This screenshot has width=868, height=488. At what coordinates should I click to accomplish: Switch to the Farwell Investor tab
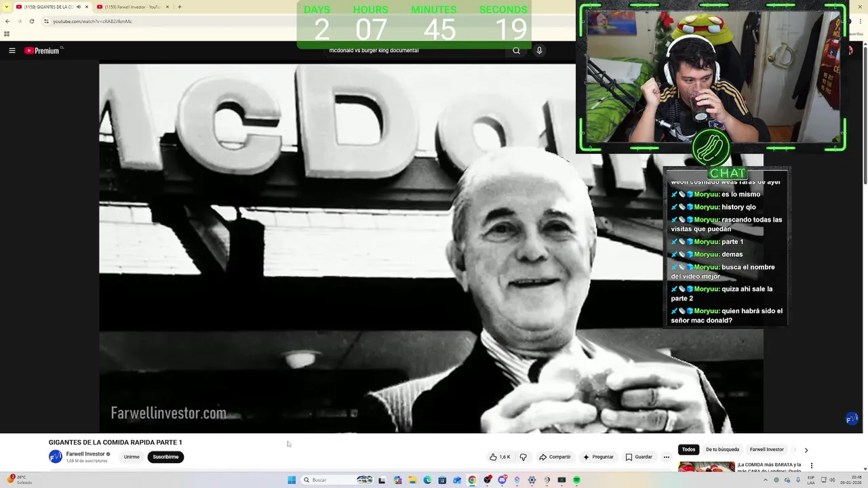(x=132, y=7)
